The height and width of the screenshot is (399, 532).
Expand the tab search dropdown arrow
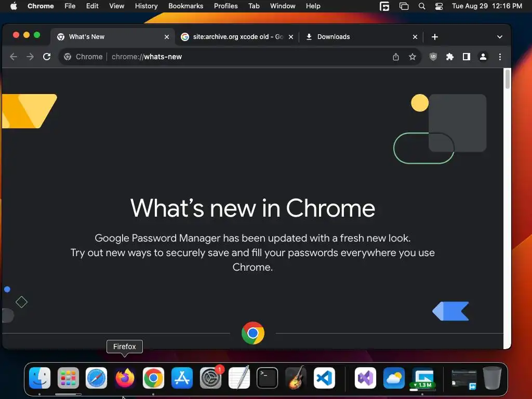499,37
